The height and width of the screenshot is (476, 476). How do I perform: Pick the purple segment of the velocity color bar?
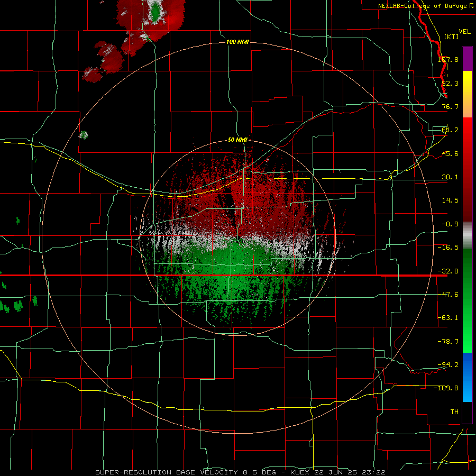click(x=467, y=59)
